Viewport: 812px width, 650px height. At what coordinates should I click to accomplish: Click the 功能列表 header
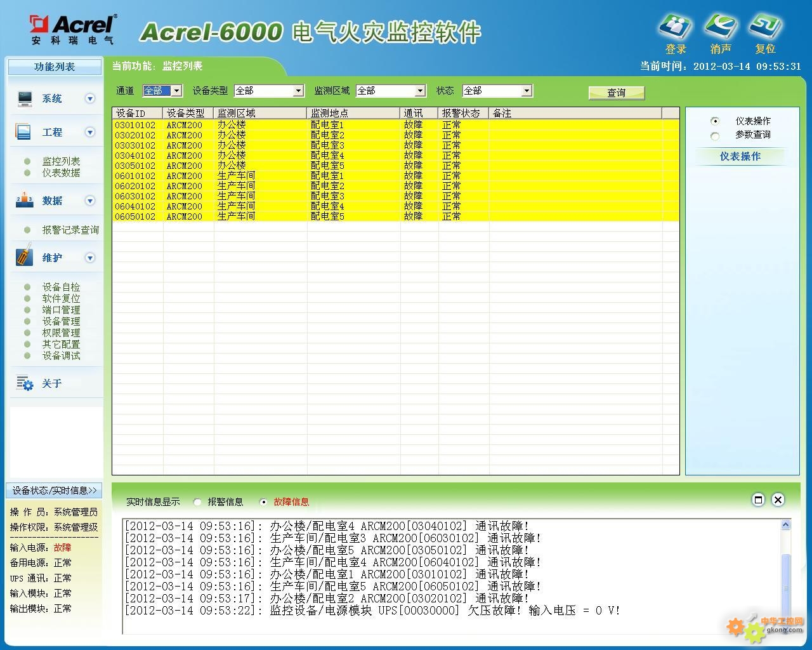pyautogui.click(x=55, y=67)
